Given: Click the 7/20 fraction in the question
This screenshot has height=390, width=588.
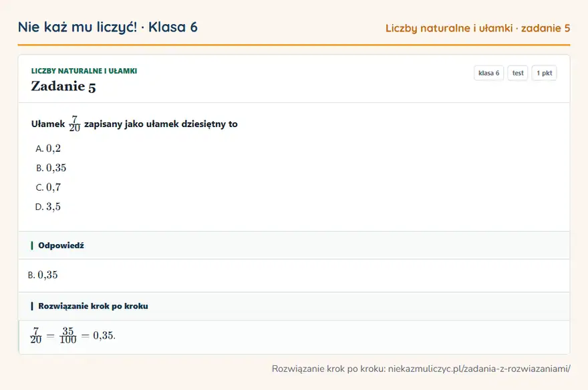Looking at the screenshot, I should tap(75, 124).
